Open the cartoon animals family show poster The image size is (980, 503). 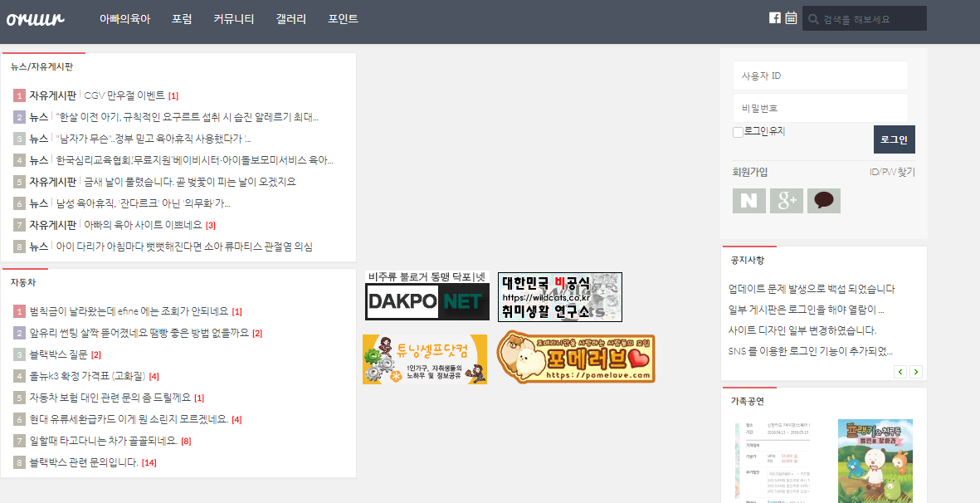pos(875,460)
